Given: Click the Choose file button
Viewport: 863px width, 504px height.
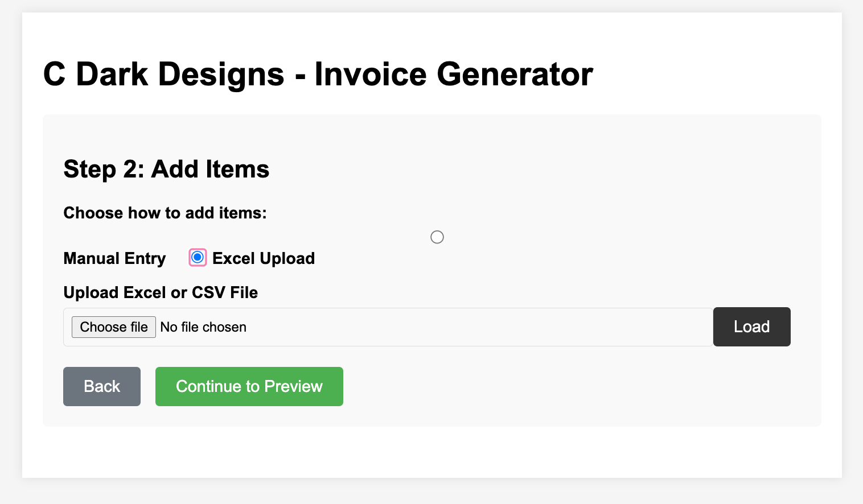Looking at the screenshot, I should pos(114,327).
